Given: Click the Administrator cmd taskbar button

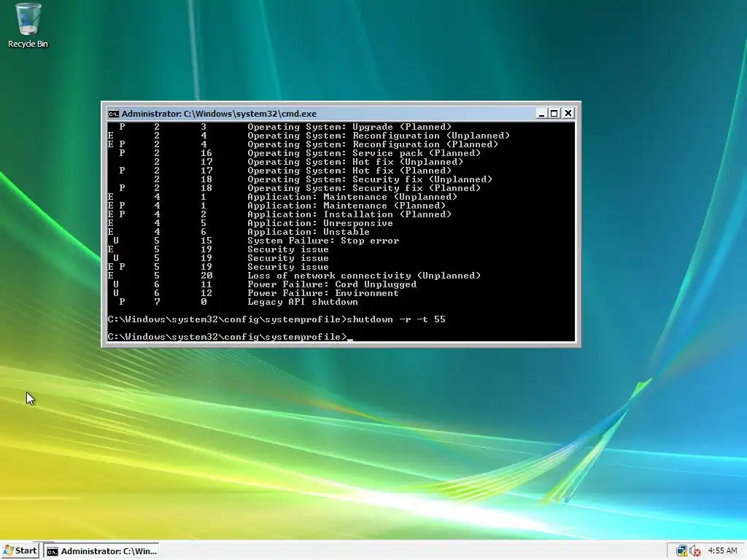Looking at the screenshot, I should pyautogui.click(x=102, y=551).
